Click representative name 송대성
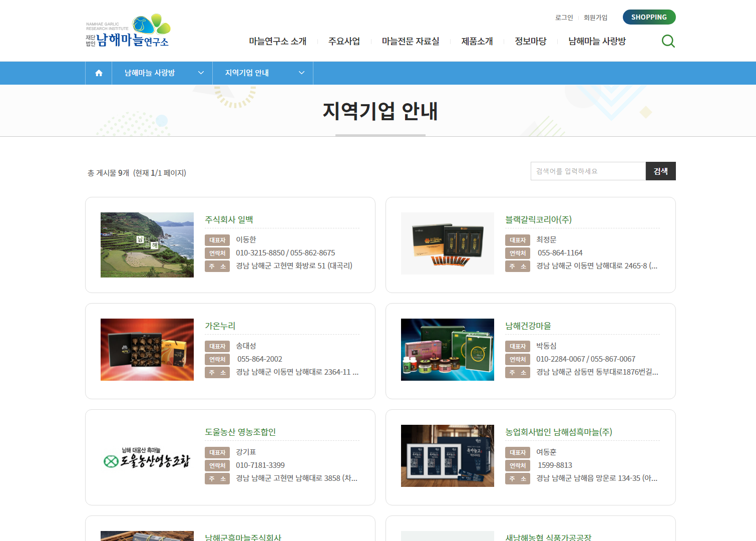 246,346
